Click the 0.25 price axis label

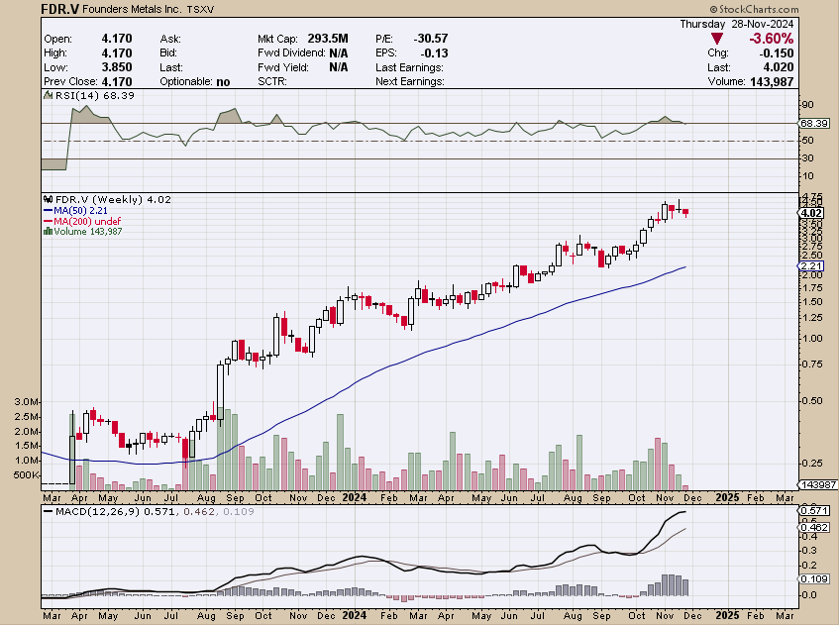pyautogui.click(x=812, y=464)
